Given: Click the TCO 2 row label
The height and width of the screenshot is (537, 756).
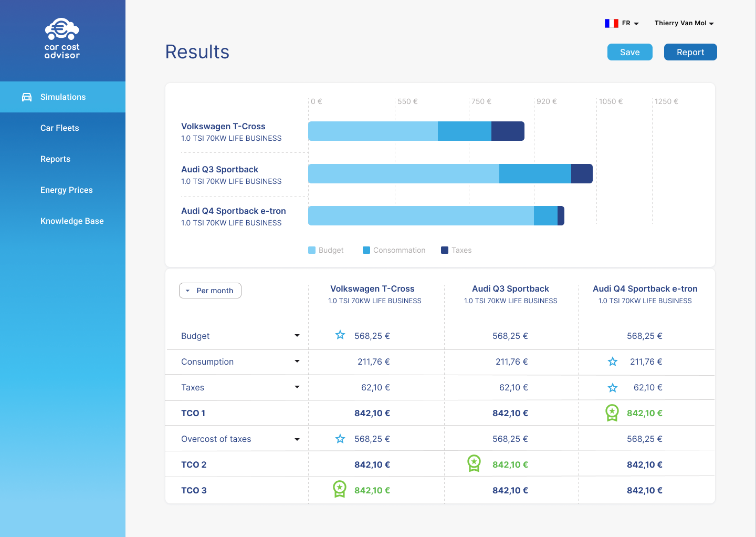Looking at the screenshot, I should (194, 464).
